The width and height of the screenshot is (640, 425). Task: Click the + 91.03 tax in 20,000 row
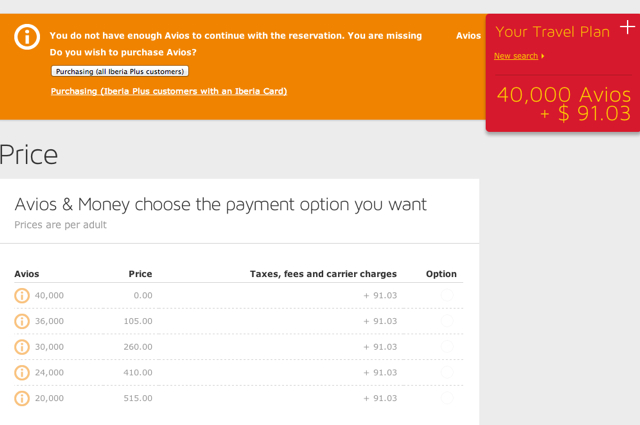point(380,398)
